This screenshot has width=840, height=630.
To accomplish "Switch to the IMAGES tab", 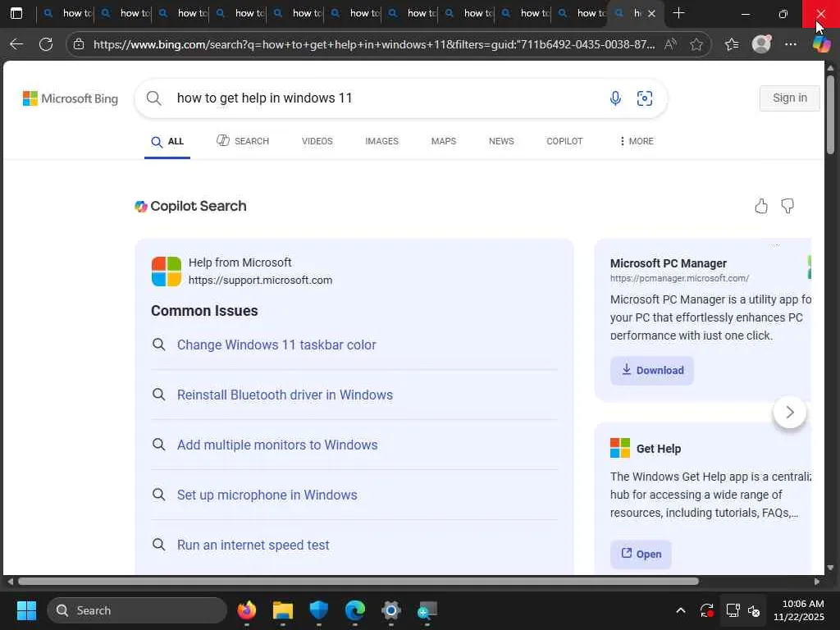I will (x=382, y=141).
